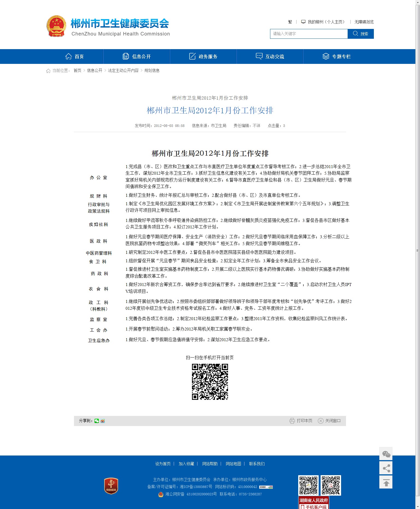Open 政务服务 navigation tab

click(x=203, y=56)
